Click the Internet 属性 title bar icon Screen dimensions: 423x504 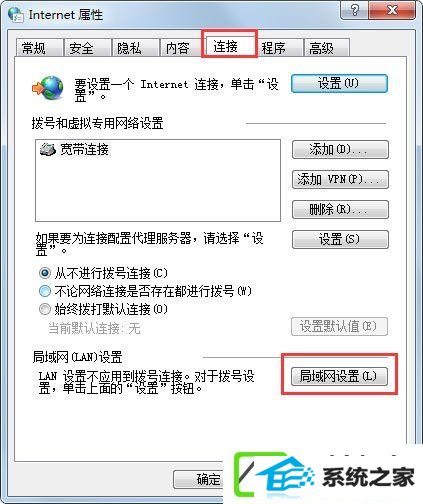pos(15,15)
